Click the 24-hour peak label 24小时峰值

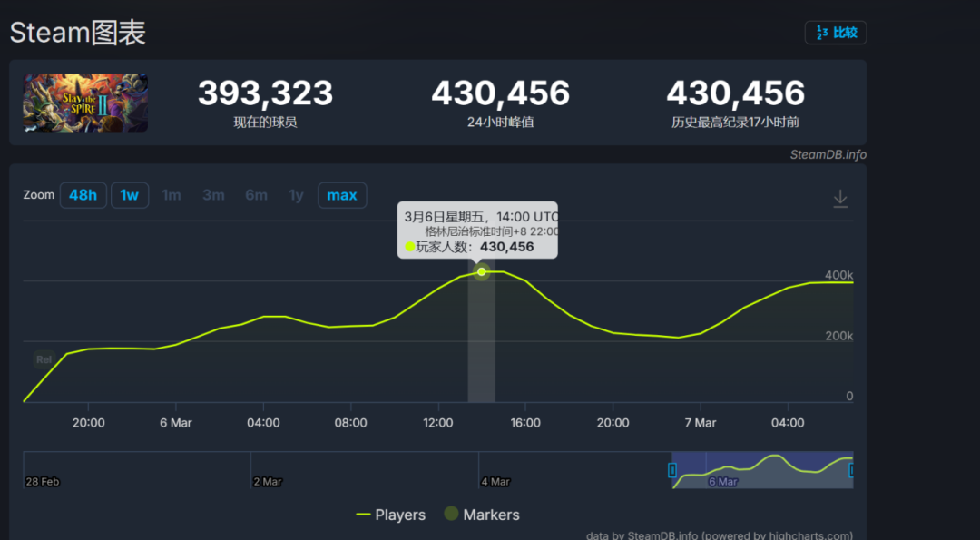coord(501,123)
